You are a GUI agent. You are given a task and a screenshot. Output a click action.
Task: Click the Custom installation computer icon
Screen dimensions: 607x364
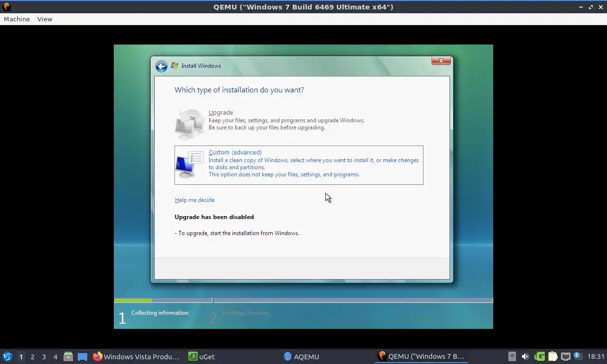coord(190,164)
